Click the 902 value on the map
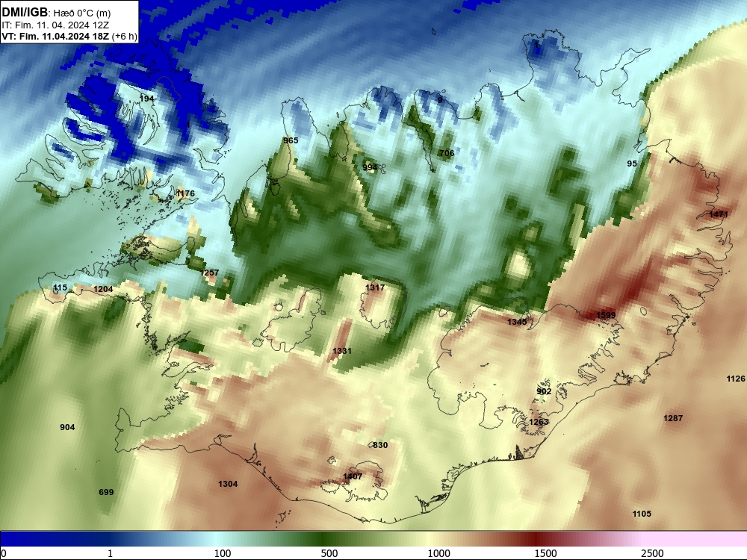 (x=544, y=391)
